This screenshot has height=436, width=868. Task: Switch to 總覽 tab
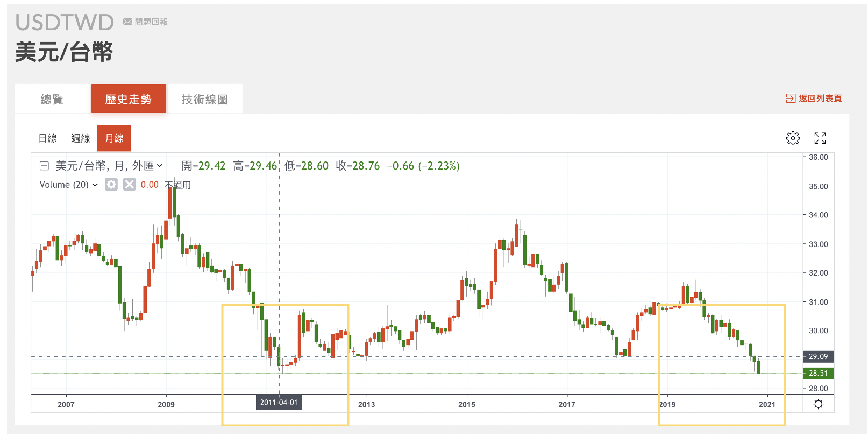52,99
